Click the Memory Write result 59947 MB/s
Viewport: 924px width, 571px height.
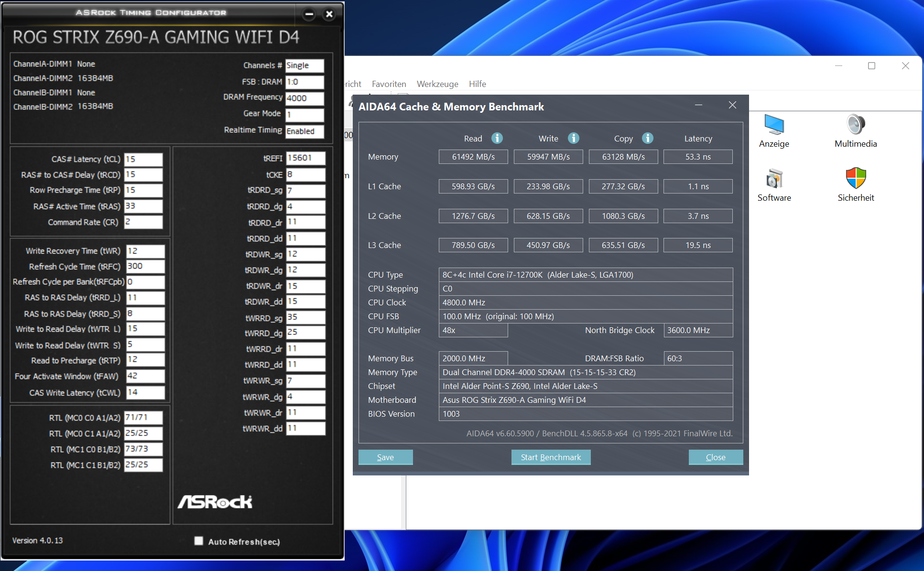tap(548, 157)
